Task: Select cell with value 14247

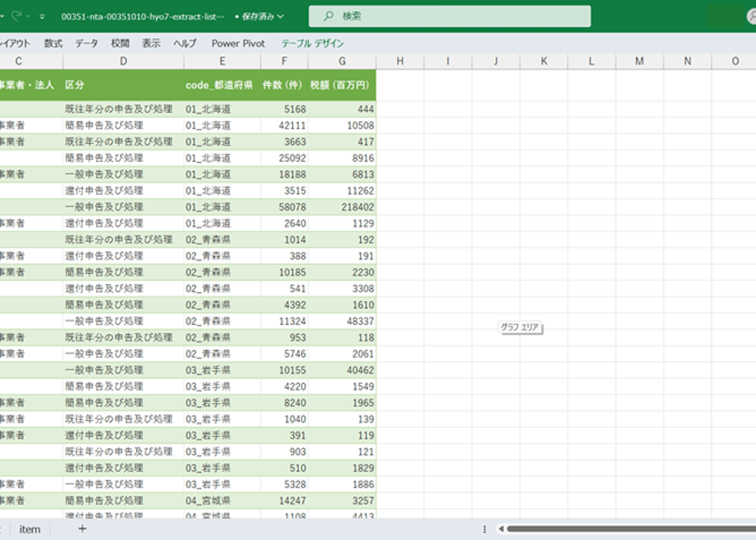Action: 285,501
